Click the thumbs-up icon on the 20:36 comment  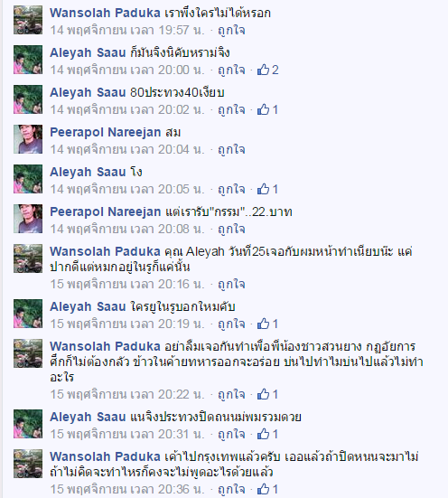(263, 489)
